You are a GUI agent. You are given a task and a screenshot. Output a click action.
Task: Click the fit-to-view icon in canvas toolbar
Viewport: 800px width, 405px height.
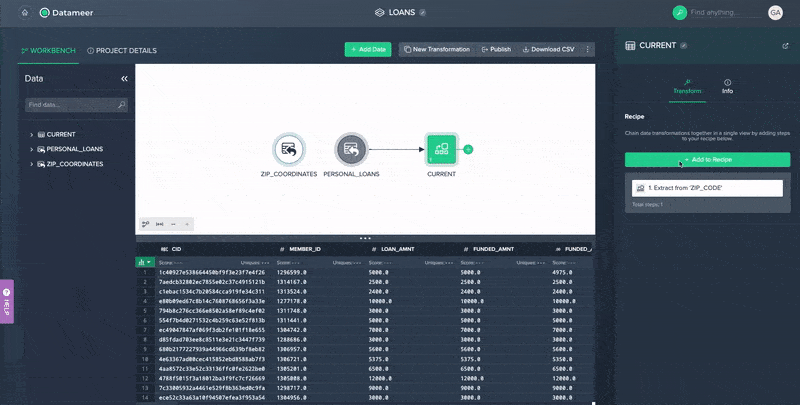coord(160,224)
